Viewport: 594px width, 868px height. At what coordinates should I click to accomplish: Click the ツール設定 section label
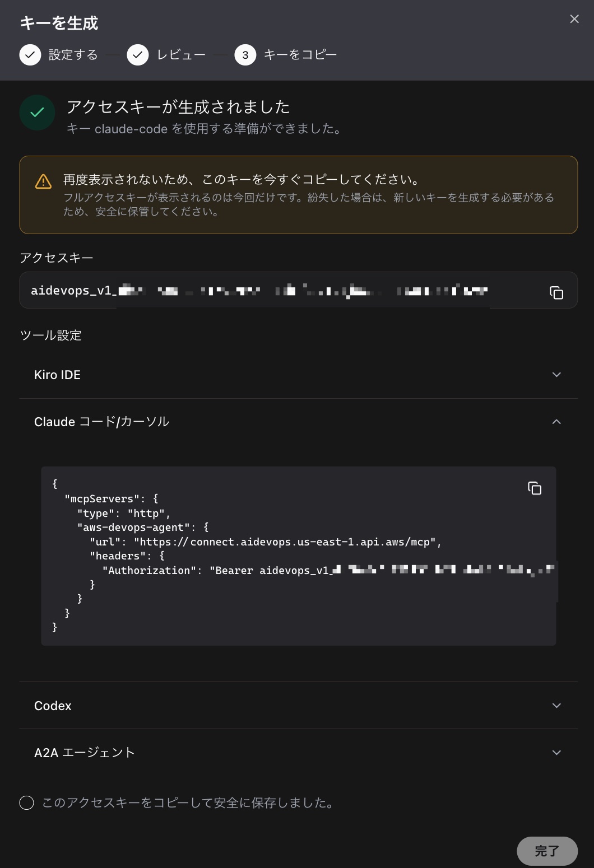pyautogui.click(x=50, y=335)
